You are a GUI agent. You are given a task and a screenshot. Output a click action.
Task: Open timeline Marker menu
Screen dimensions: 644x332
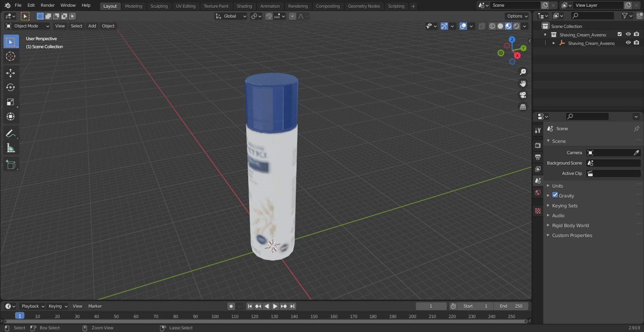point(95,306)
